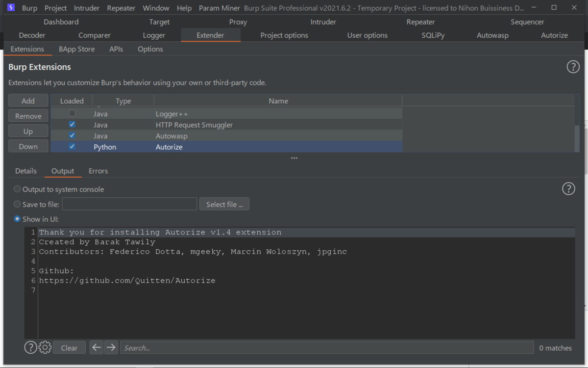Show the extension Output tab
The image size is (588, 368).
[63, 171]
